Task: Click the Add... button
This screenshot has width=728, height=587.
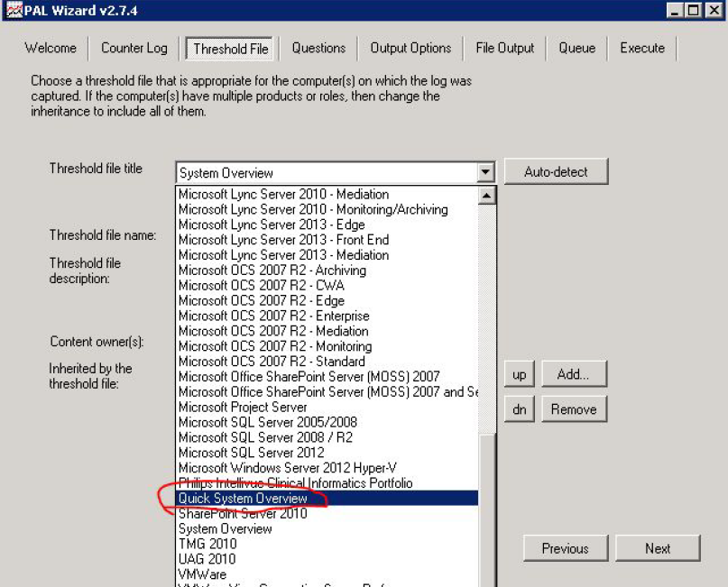Action: point(573,373)
